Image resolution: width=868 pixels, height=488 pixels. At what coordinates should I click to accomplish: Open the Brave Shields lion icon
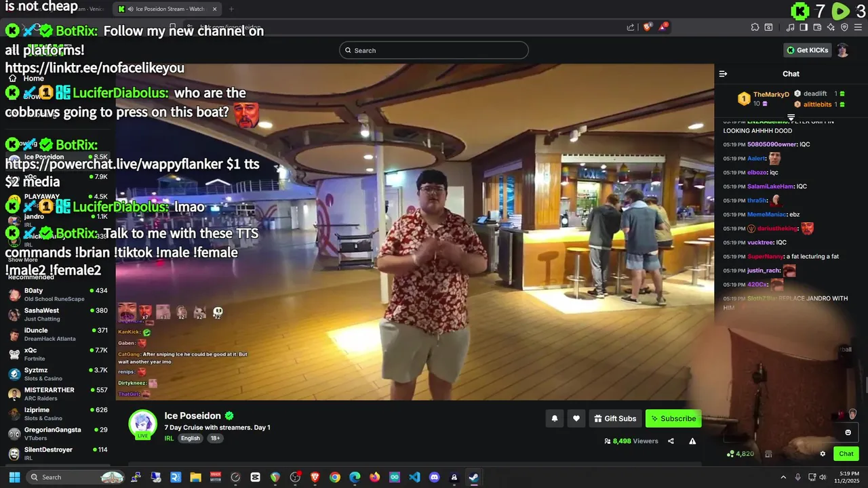[647, 27]
